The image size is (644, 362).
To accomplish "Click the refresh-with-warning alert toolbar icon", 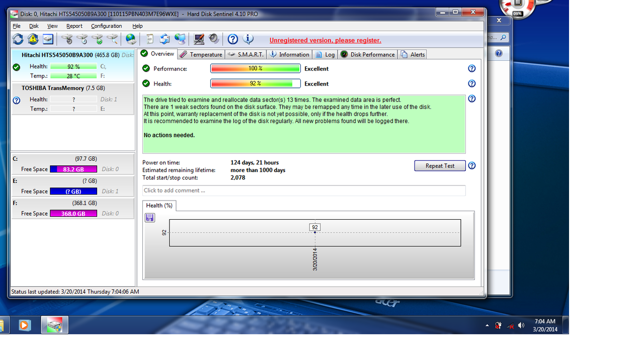I will point(33,39).
